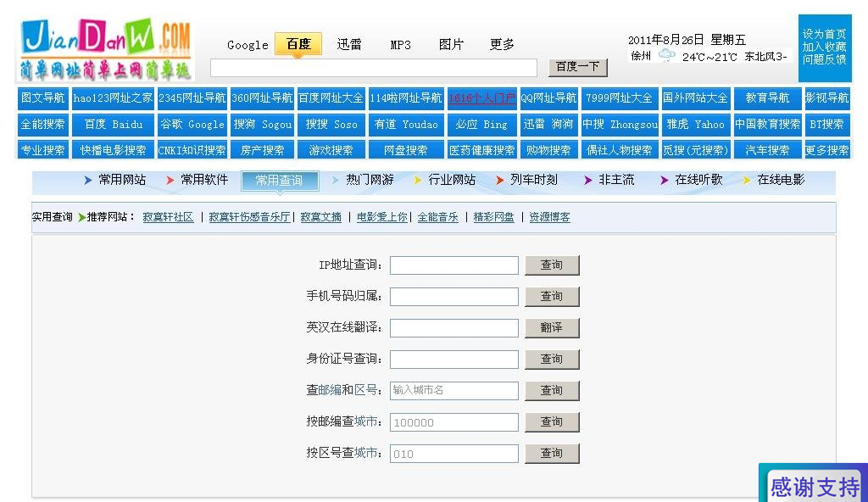The height and width of the screenshot is (502, 868).
Task: Click the 百度一下 search button
Action: 578,67
